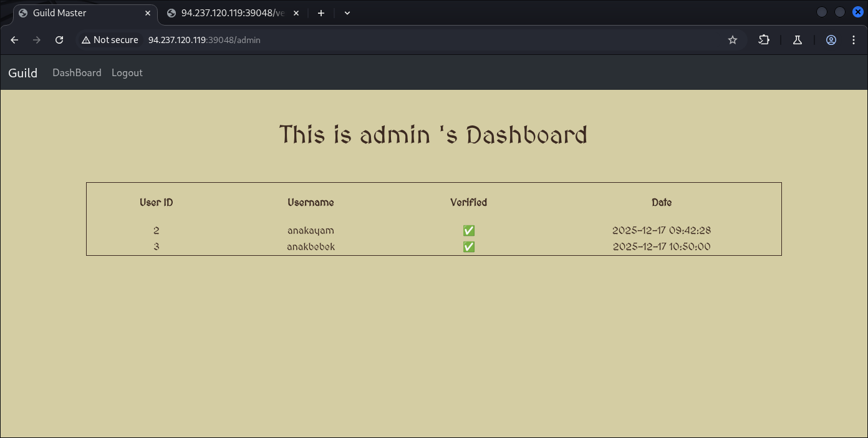Click the Not secure site info warning

pos(110,40)
